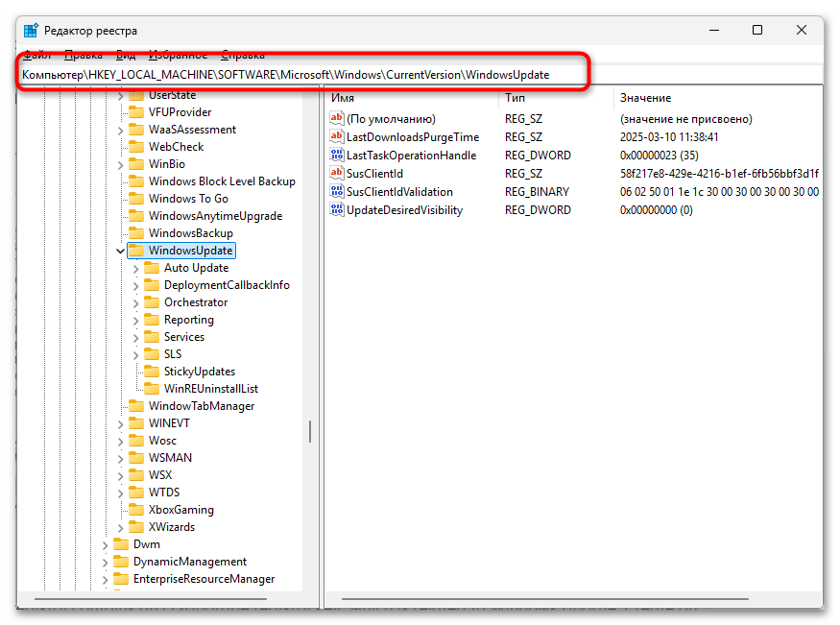Click the DWORD icon next to UpdateDesiredVisibility

coord(336,209)
